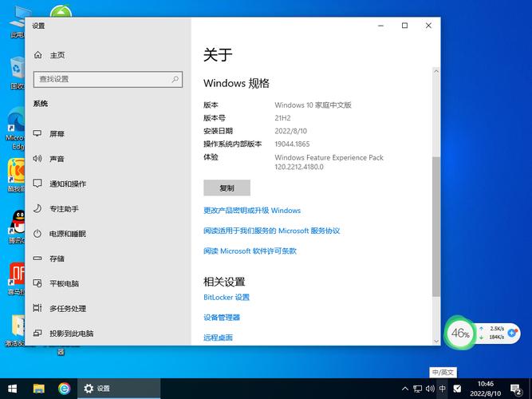Click the scrollbar thumb in About page
The height and width of the screenshot is (399, 532).
pyautogui.click(x=436, y=227)
